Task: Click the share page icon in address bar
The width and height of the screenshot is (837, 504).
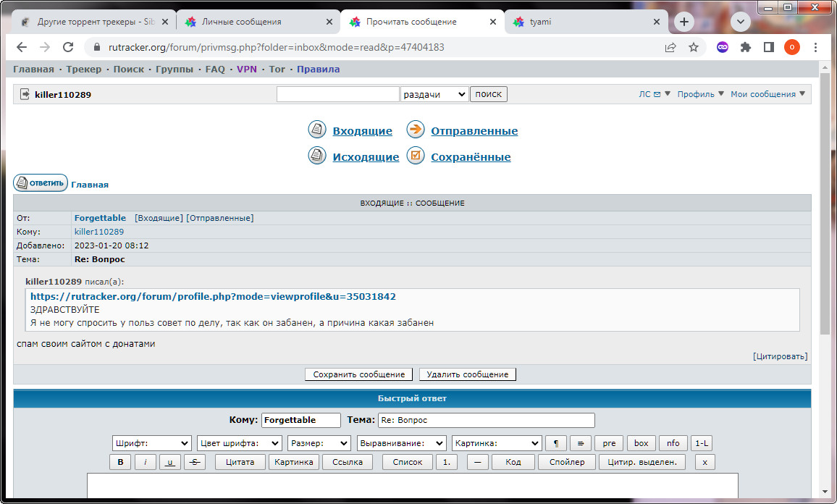Action: tap(670, 47)
